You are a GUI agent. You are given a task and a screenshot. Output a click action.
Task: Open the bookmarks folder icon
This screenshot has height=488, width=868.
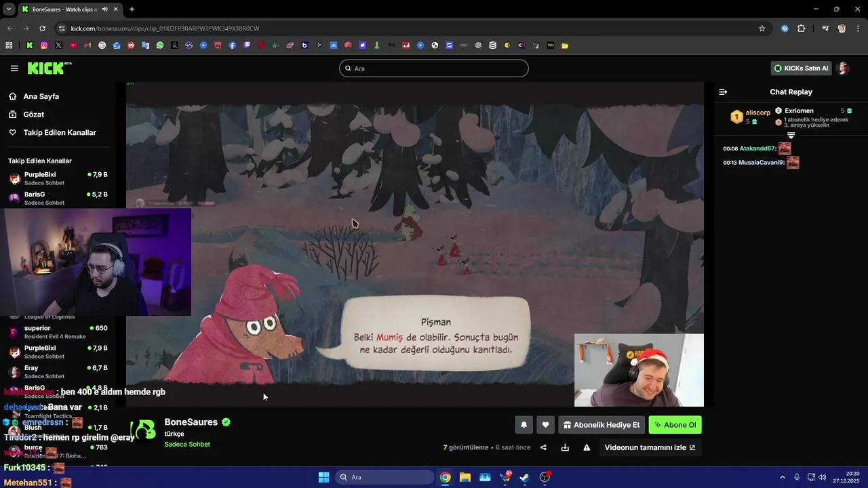565,45
